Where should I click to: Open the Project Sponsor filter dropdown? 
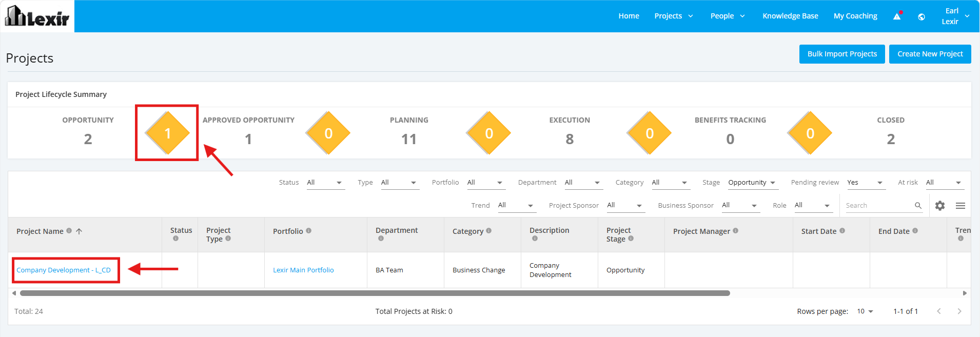pyautogui.click(x=626, y=205)
